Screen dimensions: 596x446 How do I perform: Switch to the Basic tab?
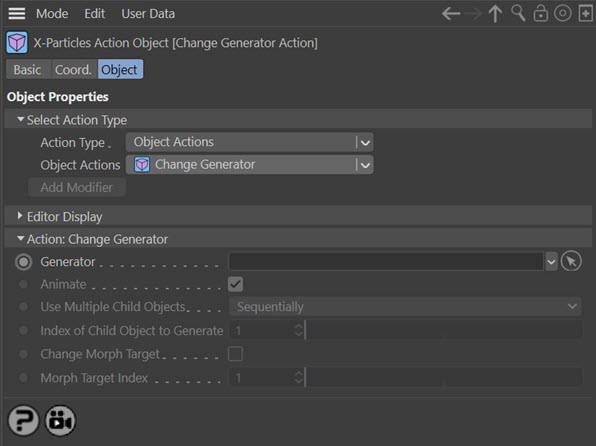27,70
